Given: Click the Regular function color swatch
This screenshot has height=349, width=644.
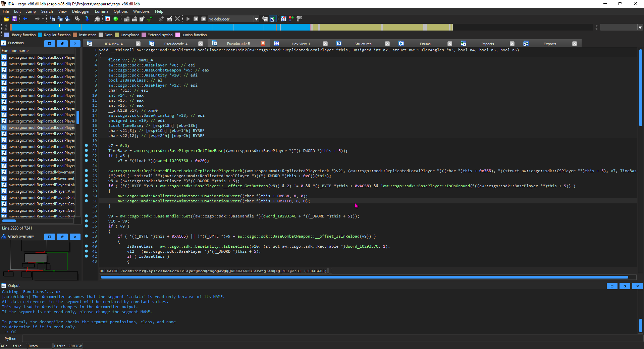Looking at the screenshot, I should pos(40,35).
